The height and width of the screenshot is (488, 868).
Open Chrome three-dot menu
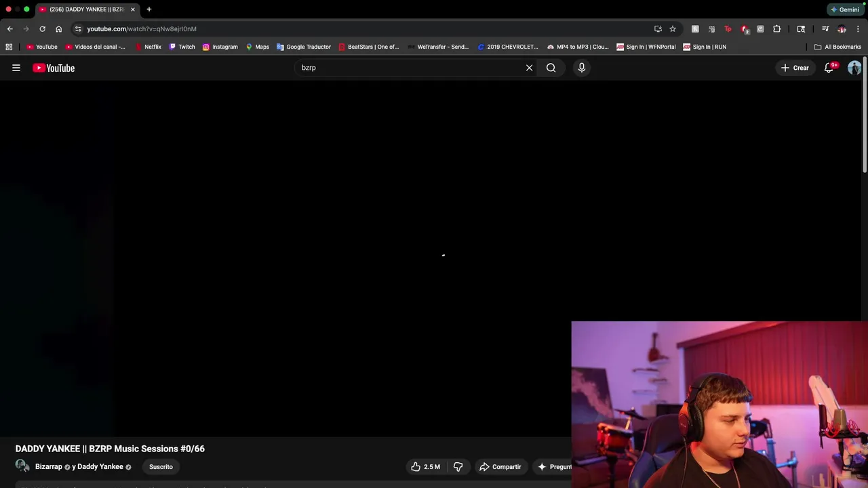859,28
